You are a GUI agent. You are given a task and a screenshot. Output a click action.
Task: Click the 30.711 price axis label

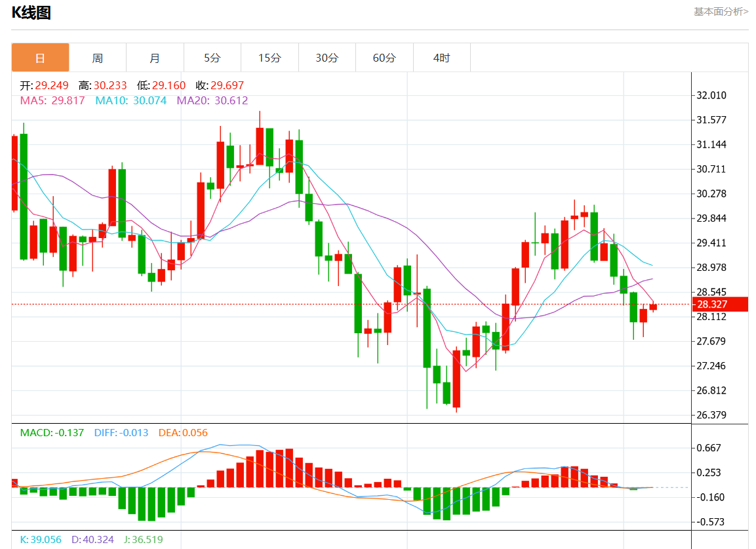pyautogui.click(x=711, y=169)
